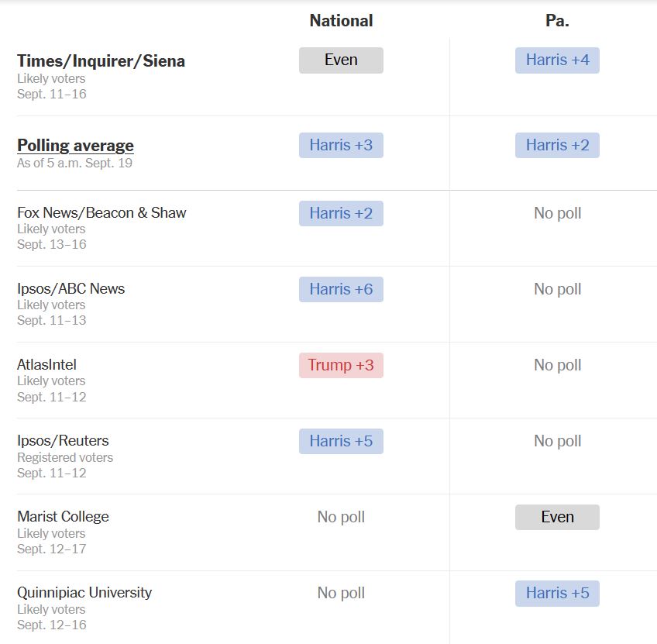This screenshot has height=644, width=657.
Task: Click Harris +2 in the Fox News row
Action: [341, 213]
